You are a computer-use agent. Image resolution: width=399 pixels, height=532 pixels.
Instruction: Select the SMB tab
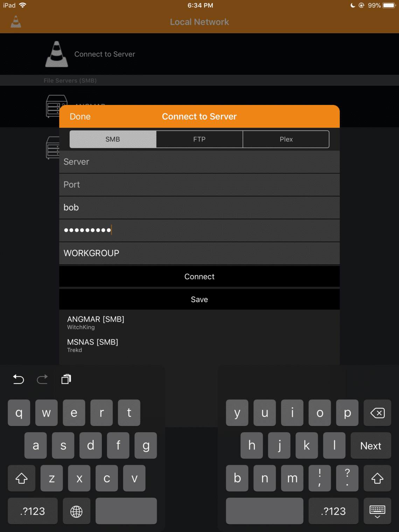pos(113,139)
